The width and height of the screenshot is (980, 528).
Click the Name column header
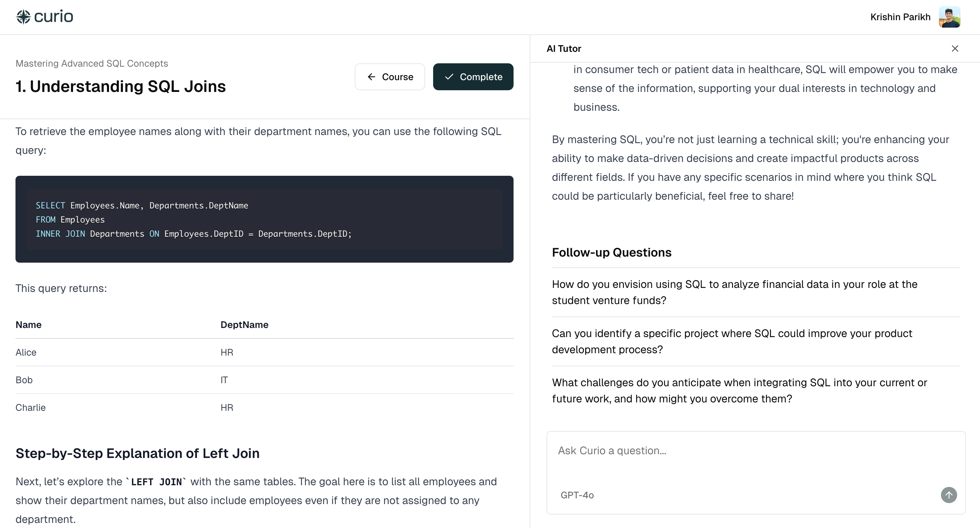tap(29, 325)
